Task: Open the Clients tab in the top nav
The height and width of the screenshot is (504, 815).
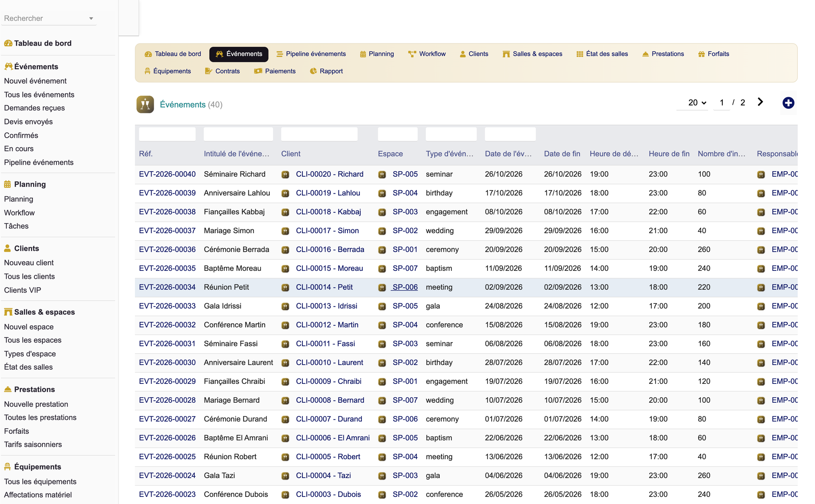Action: 474,54
